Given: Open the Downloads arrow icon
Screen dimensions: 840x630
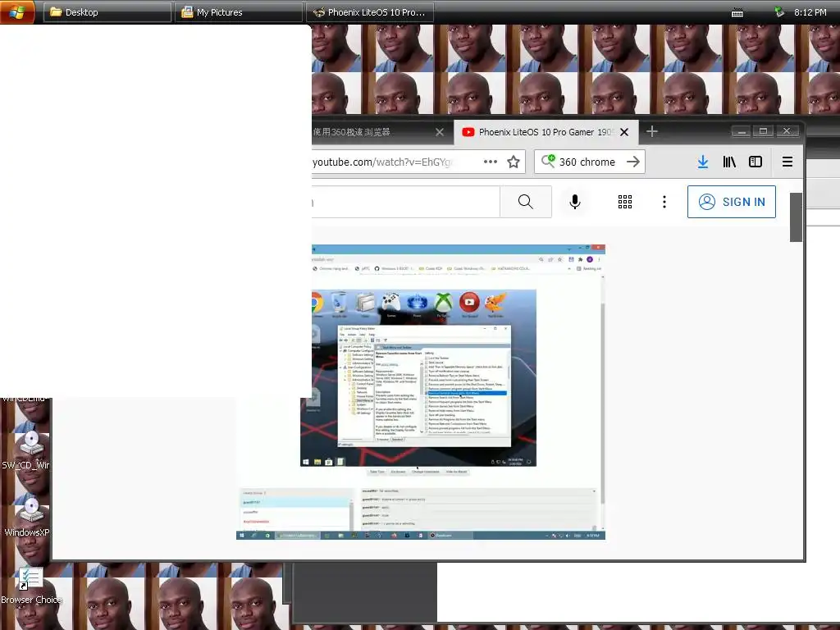Looking at the screenshot, I should [x=703, y=162].
